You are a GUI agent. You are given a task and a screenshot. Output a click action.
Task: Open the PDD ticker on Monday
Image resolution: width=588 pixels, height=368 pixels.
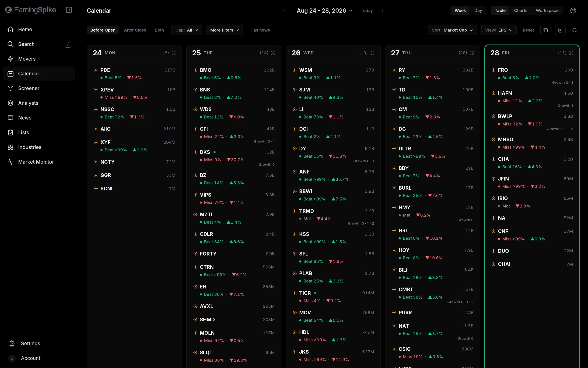(106, 70)
